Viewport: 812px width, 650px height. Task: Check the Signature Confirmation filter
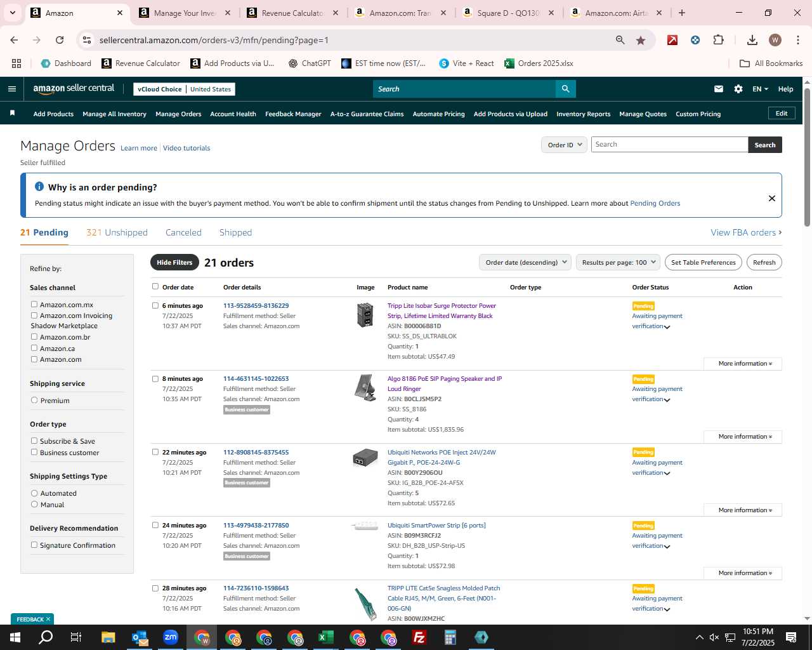[x=34, y=545]
